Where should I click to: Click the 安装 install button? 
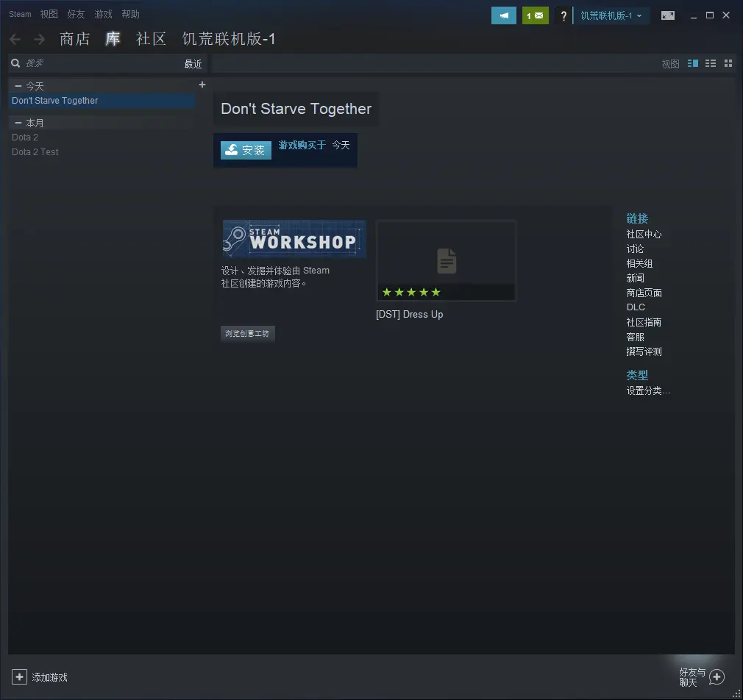coord(246,150)
